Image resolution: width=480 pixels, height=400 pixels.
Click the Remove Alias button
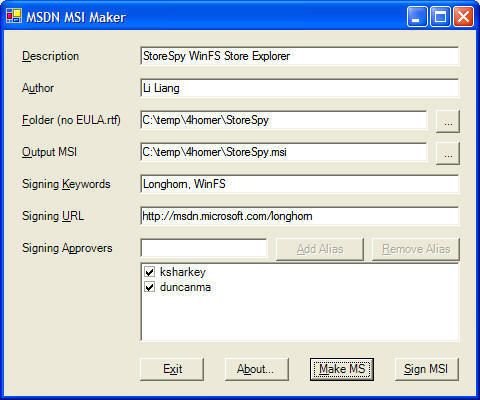416,249
